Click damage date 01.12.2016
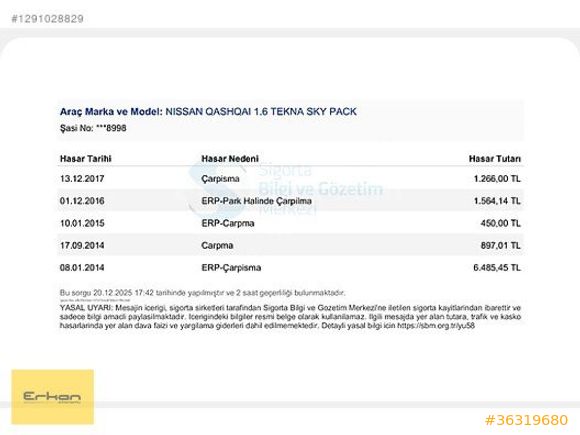Viewport: 580px width, 435px height. pos(82,201)
